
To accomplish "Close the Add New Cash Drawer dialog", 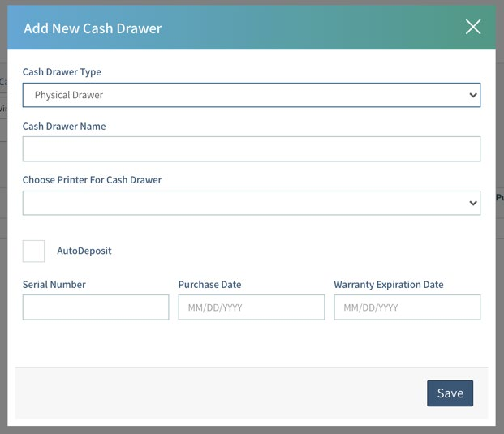I will [x=473, y=27].
